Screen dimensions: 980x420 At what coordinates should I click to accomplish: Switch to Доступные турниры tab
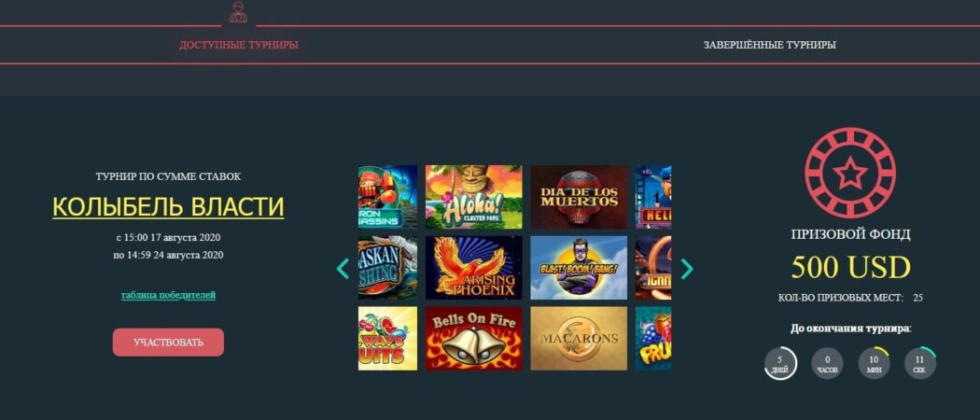pyautogui.click(x=238, y=45)
